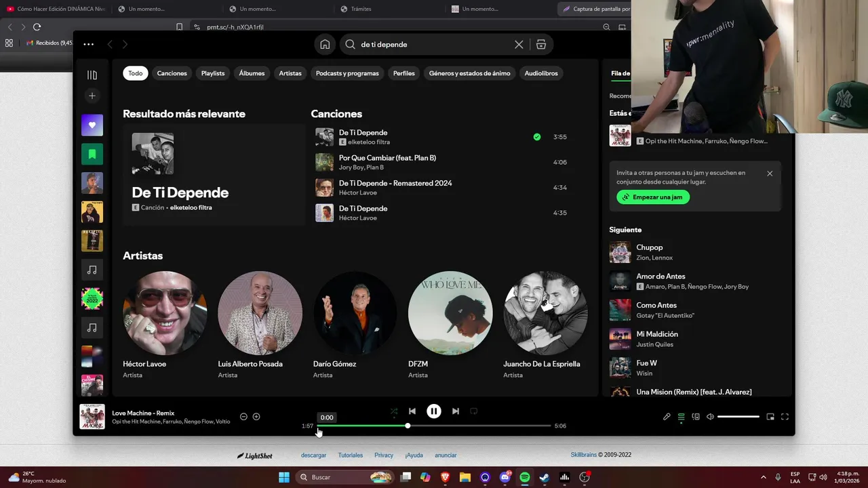Play Fue W from queue
This screenshot has height=488, width=868.
click(x=696, y=367)
